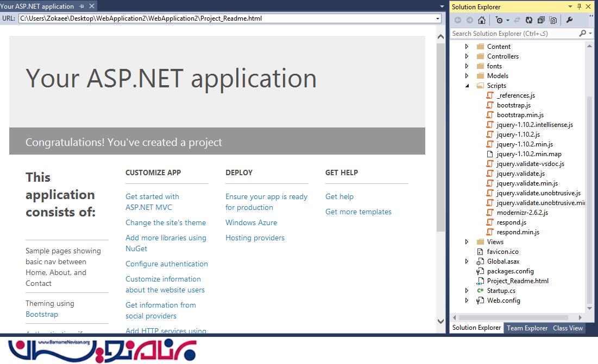
Task: Click the Show All Files icon
Action: [553, 20]
